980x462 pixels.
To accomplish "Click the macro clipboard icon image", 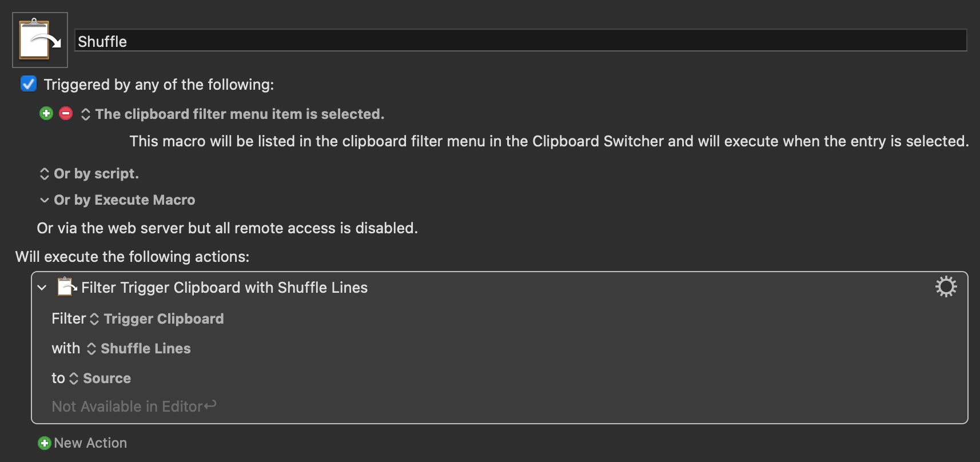I will pos(40,40).
